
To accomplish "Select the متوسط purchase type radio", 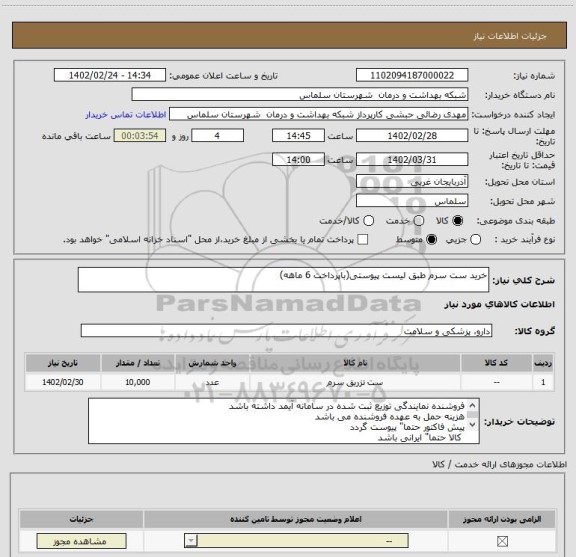I will tap(431, 240).
